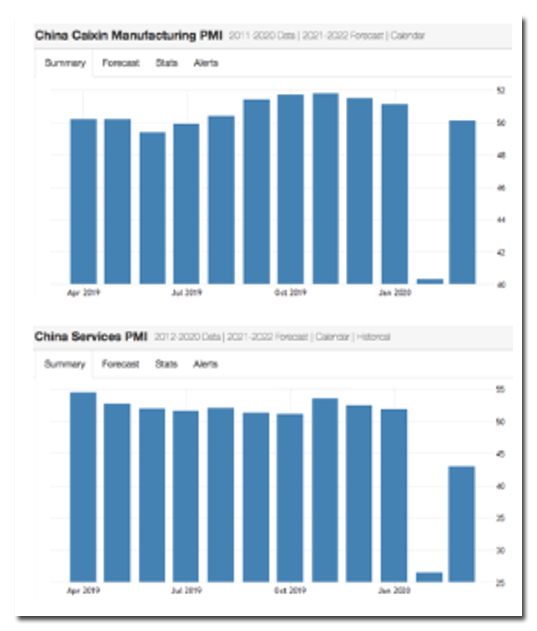Click the China Services PMI title
This screenshot has width=537, height=631.
pyautogui.click(x=91, y=336)
